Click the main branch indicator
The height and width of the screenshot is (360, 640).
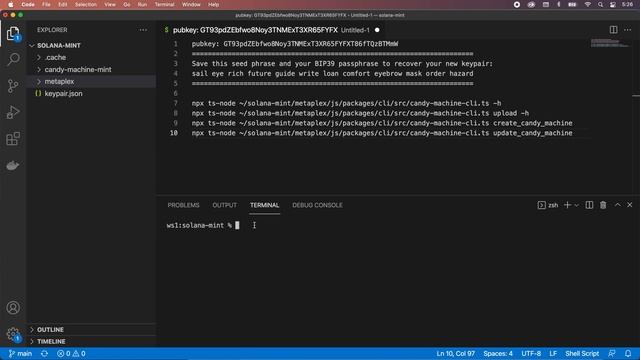point(20,353)
